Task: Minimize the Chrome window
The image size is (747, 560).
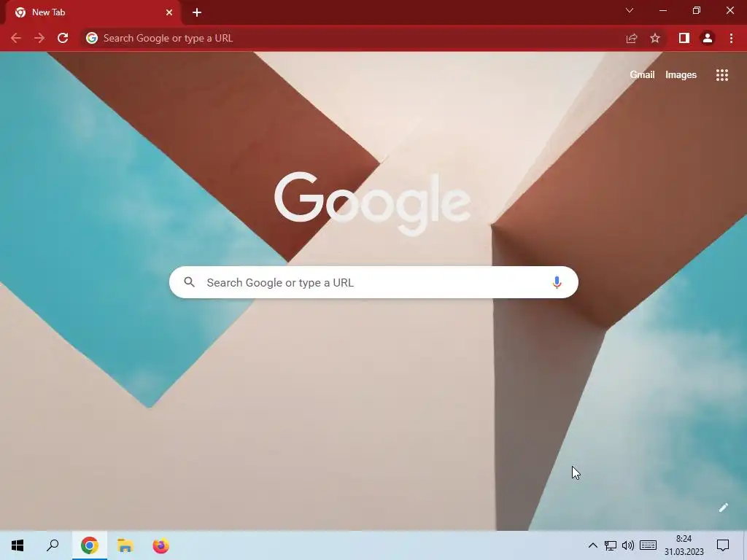Action: (x=662, y=10)
